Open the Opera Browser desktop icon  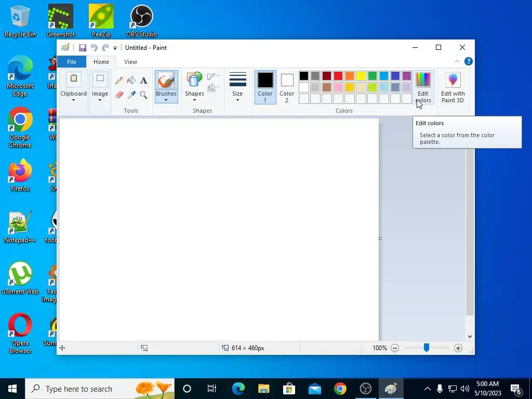tap(20, 334)
